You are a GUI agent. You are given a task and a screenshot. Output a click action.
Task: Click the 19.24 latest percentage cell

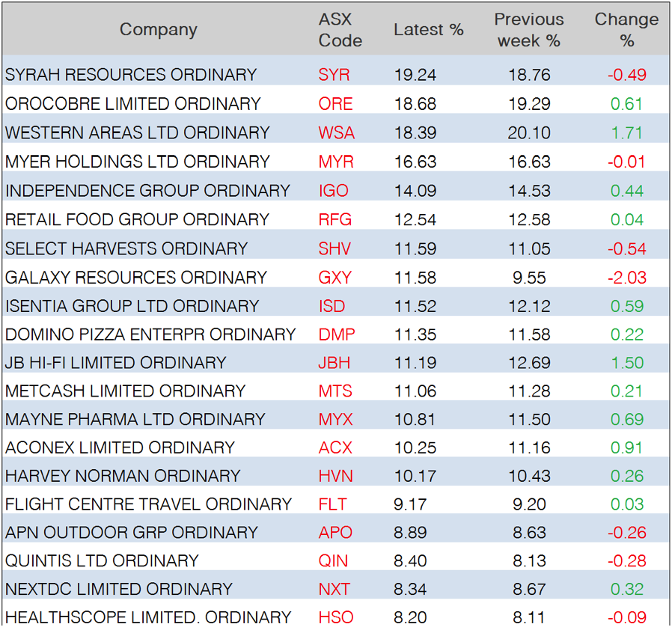(x=415, y=75)
